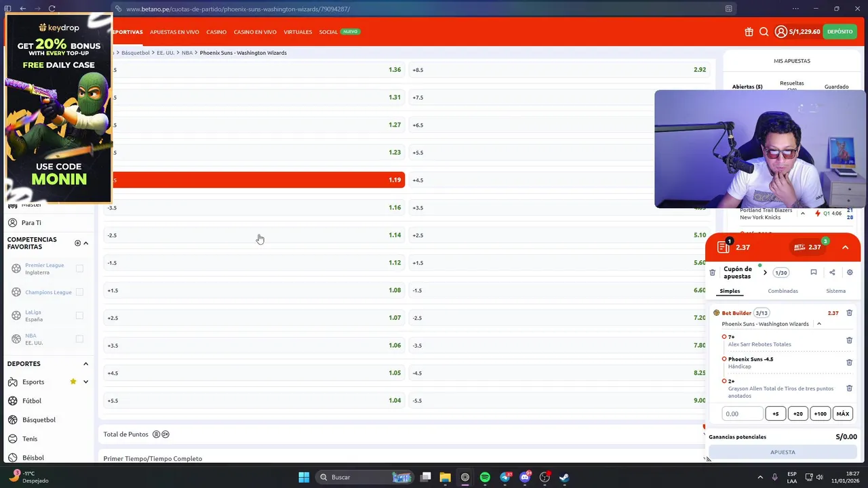
Task: Click the stake amount input field
Action: tap(743, 413)
